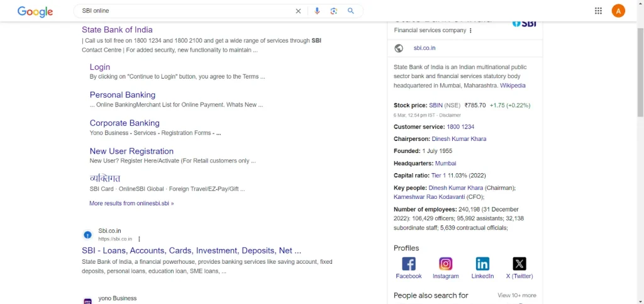This screenshot has height=304, width=644.
Task: Open SBI Instagram profile icon
Action: (x=446, y=264)
